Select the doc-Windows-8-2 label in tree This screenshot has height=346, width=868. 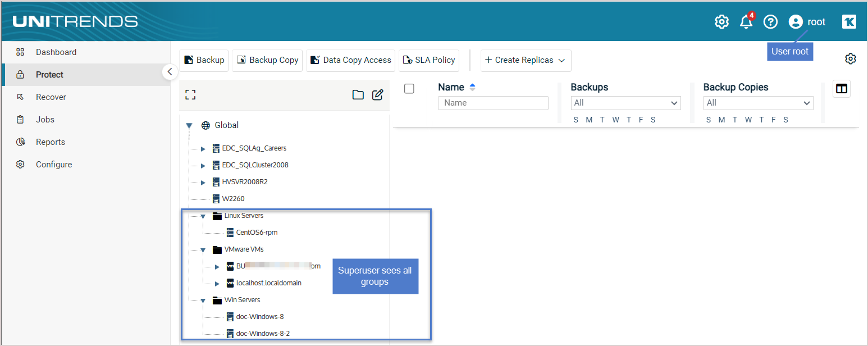click(x=263, y=334)
